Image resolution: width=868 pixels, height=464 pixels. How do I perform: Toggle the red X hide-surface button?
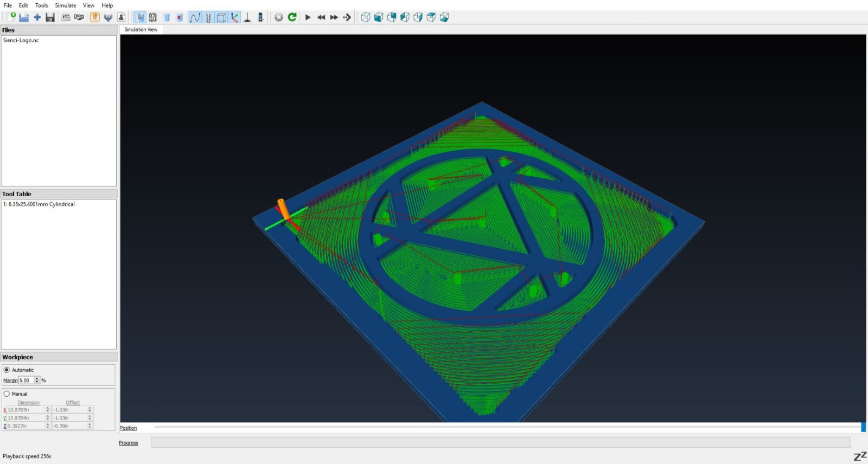click(x=180, y=17)
